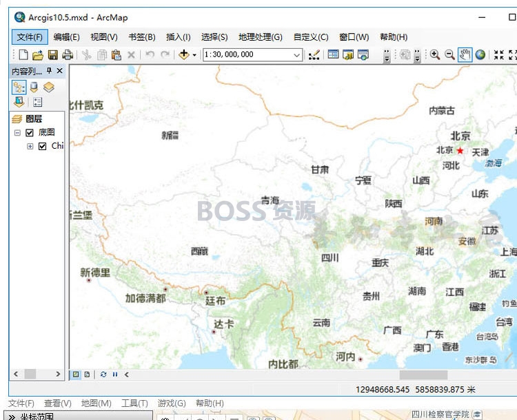Select the 图层 data frame item

click(34, 118)
